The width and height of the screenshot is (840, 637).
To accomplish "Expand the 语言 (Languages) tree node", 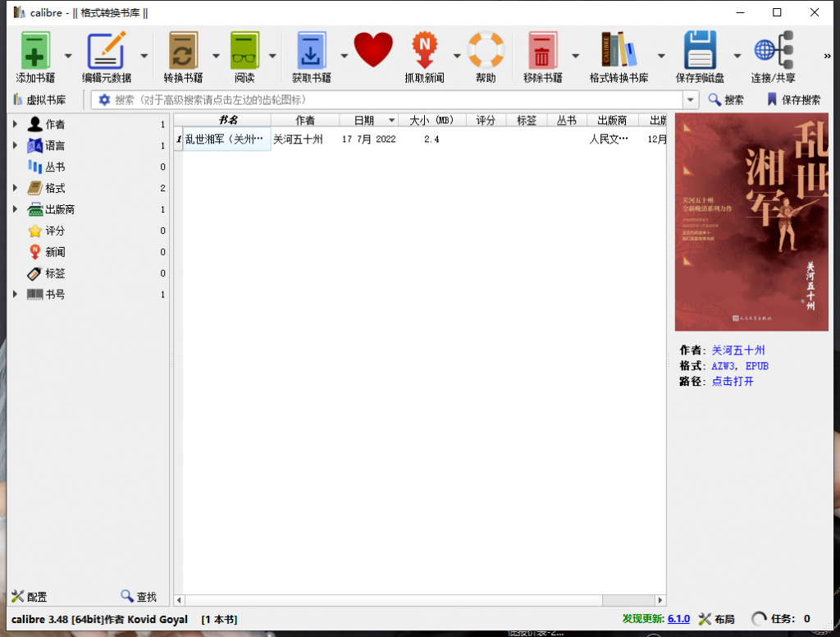I will [x=15, y=145].
